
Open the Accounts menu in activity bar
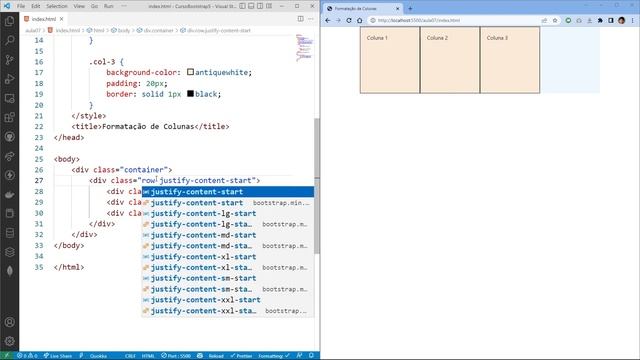pos(9,322)
